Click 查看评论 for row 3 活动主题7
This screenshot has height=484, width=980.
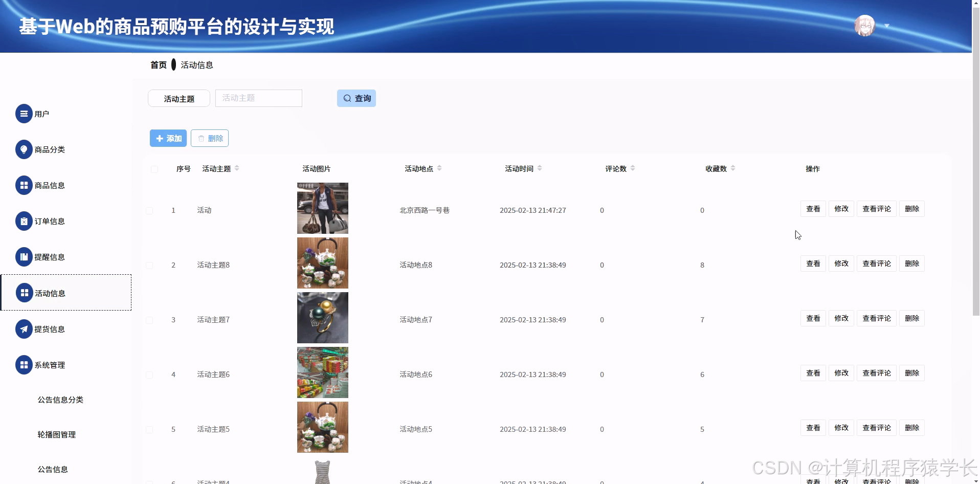(x=876, y=318)
